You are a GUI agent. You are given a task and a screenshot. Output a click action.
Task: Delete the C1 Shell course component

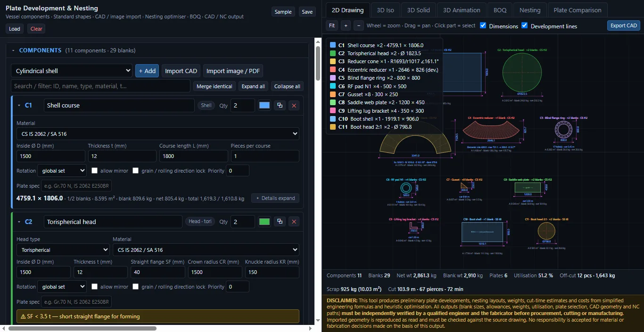tap(294, 106)
